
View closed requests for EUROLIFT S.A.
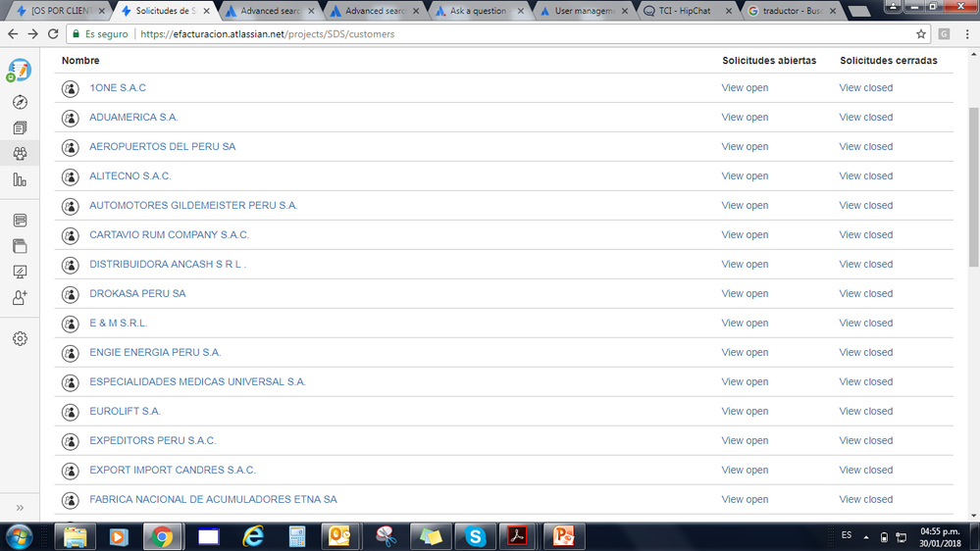[x=865, y=411]
